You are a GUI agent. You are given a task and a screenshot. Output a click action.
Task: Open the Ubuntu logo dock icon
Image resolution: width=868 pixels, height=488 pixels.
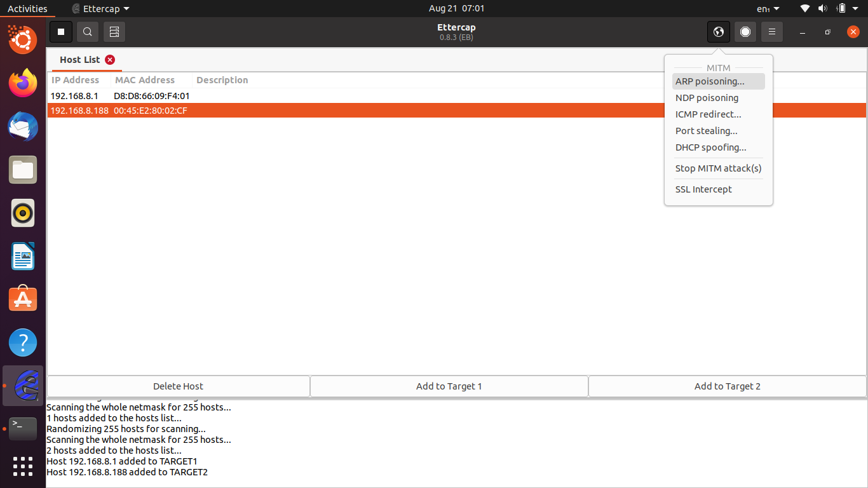(x=23, y=39)
